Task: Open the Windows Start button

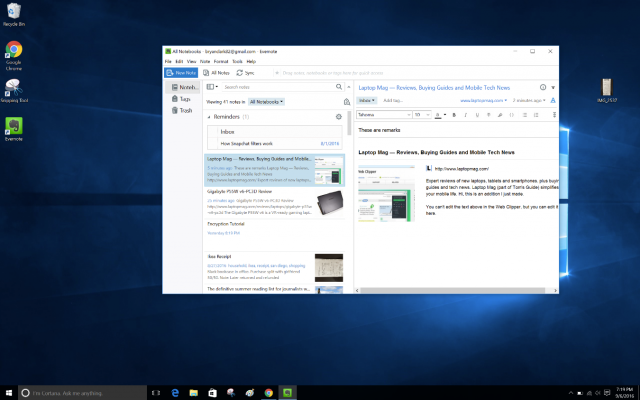Action: pyautogui.click(x=9, y=393)
